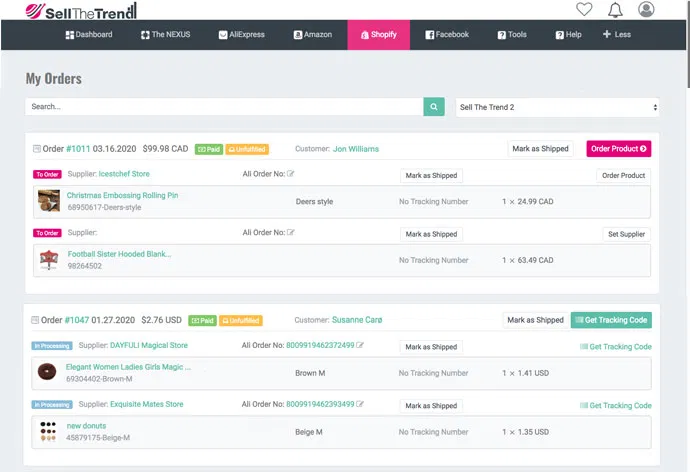Open order number #1011 link
This screenshot has width=690, height=472.
[x=78, y=149]
